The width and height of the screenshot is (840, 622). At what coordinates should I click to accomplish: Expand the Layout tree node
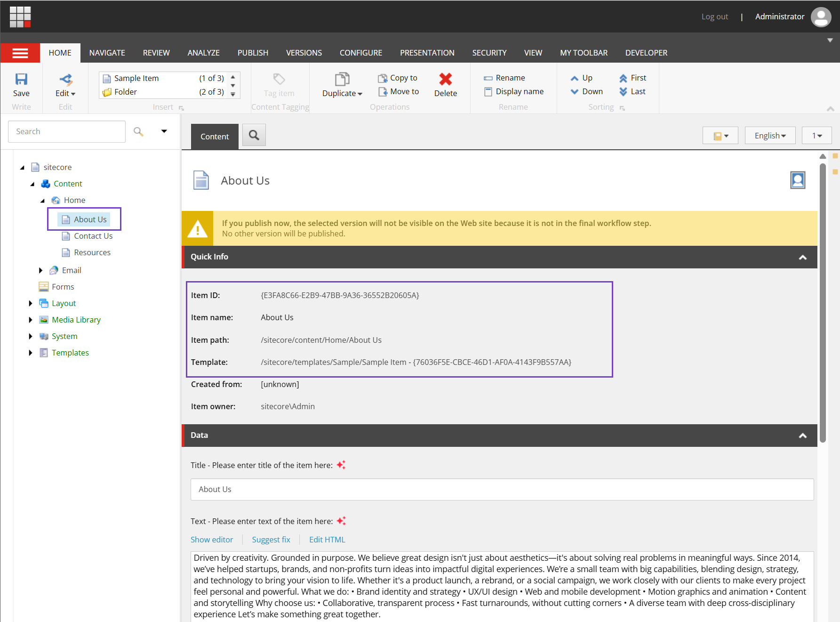click(31, 303)
